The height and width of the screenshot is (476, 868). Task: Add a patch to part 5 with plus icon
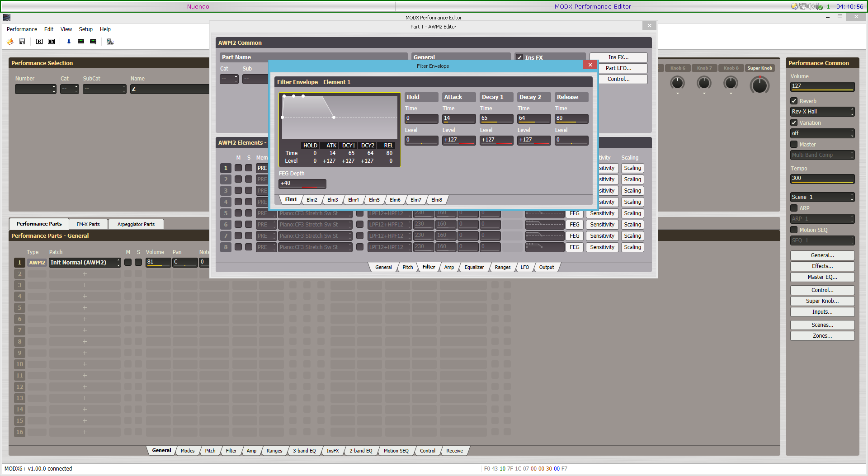pos(85,308)
